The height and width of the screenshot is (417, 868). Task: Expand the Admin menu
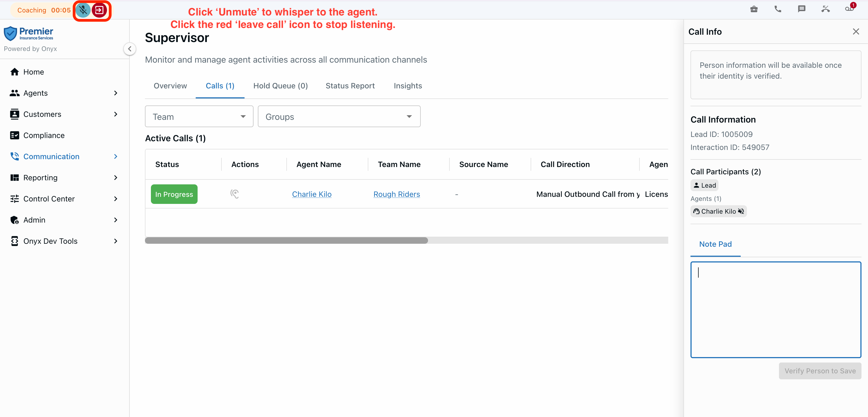point(64,220)
